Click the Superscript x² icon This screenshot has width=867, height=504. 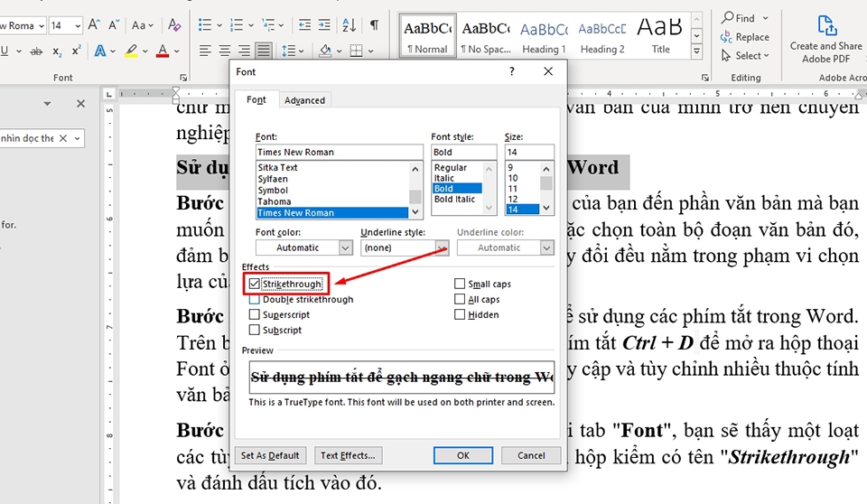[x=76, y=51]
